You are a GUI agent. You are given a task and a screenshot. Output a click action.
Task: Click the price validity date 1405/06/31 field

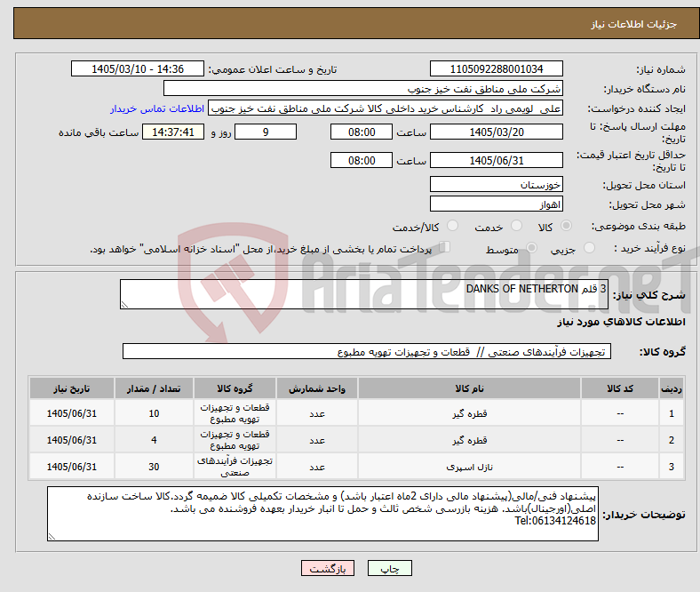coord(497,160)
